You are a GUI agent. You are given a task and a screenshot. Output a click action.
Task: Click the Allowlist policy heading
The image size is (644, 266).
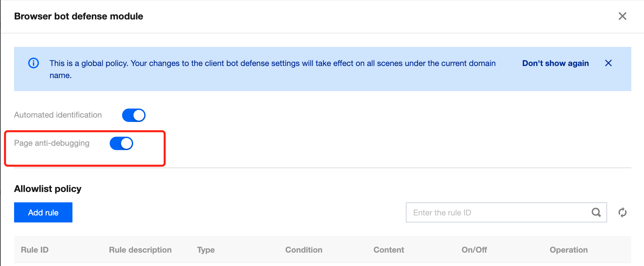[48, 189]
